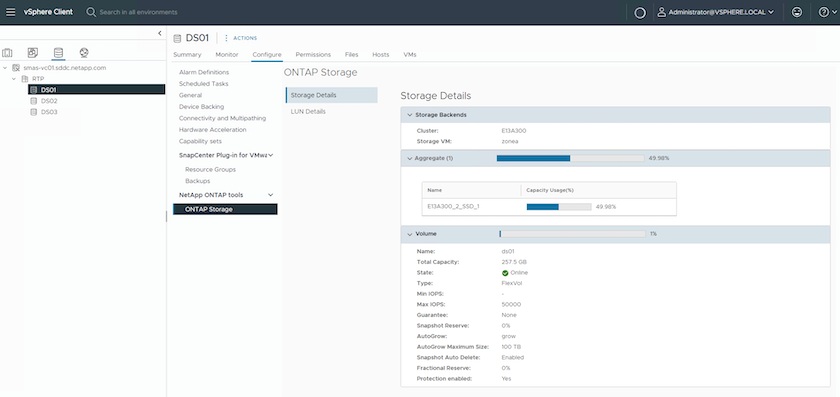Image resolution: width=840 pixels, height=397 pixels.
Task: Open LUN Details section
Action: pyautogui.click(x=308, y=111)
